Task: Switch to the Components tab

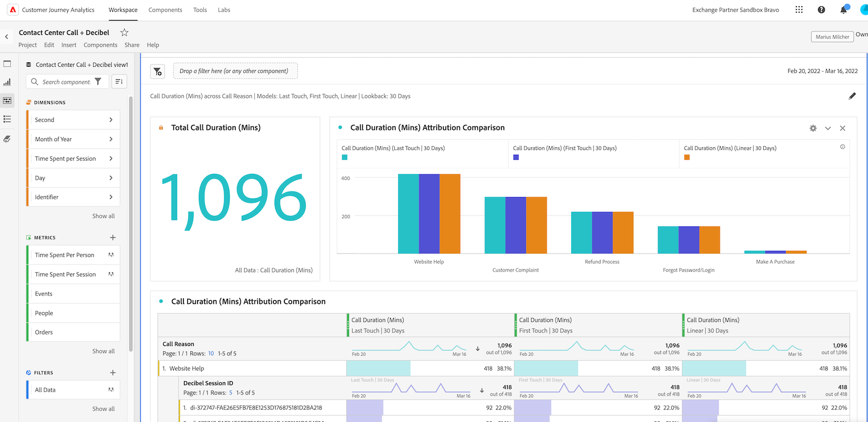Action: 165,10
